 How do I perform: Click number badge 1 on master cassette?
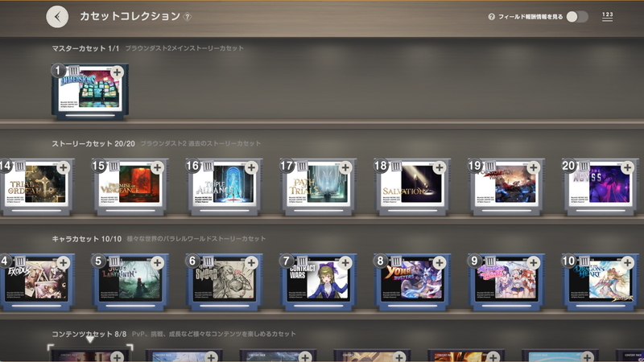click(x=58, y=71)
